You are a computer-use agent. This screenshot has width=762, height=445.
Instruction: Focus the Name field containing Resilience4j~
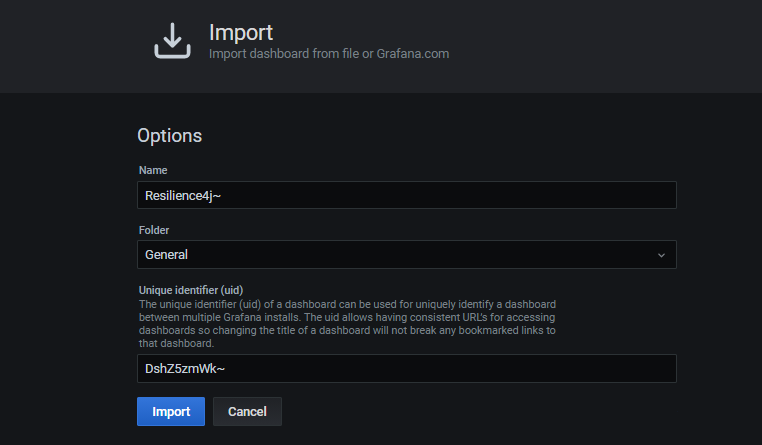click(x=407, y=195)
